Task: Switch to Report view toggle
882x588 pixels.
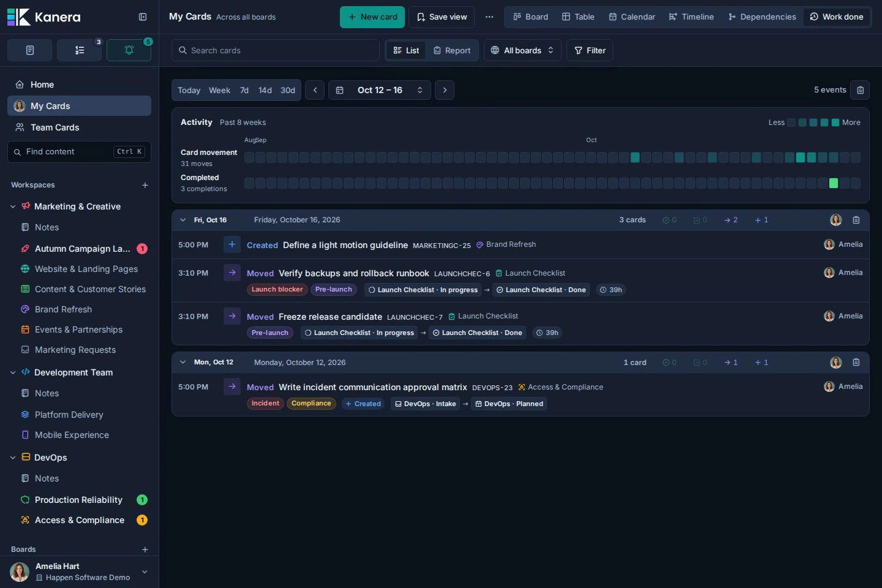Action: click(452, 50)
